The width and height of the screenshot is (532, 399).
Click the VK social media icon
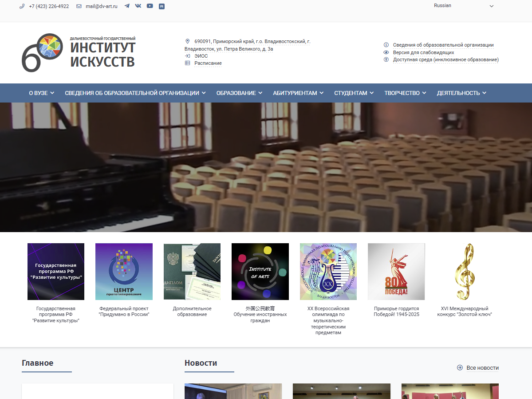138,6
